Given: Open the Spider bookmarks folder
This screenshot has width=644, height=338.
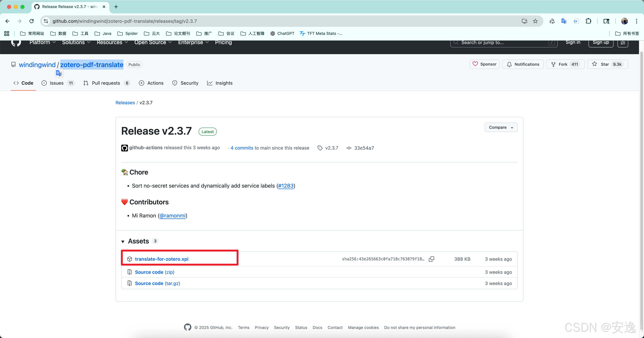Looking at the screenshot, I should pyautogui.click(x=127, y=34).
